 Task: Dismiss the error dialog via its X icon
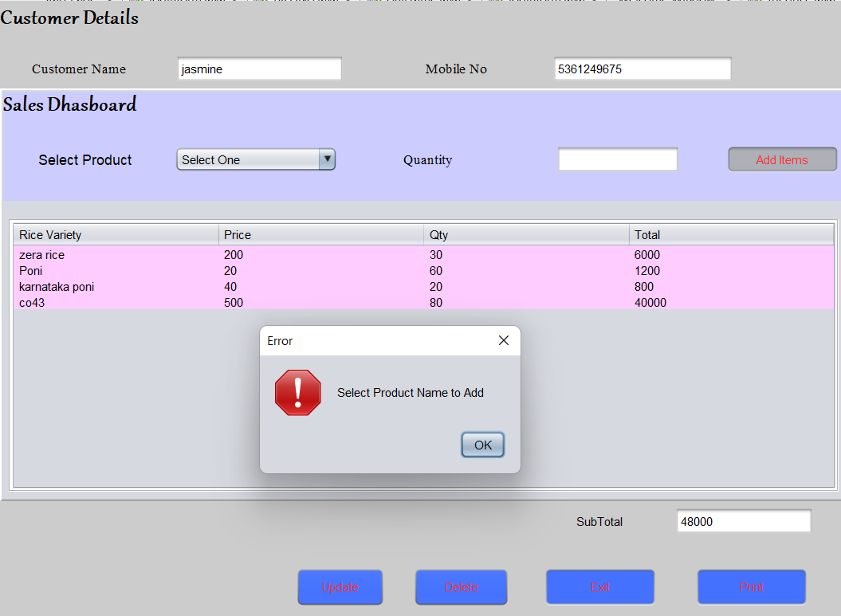503,339
